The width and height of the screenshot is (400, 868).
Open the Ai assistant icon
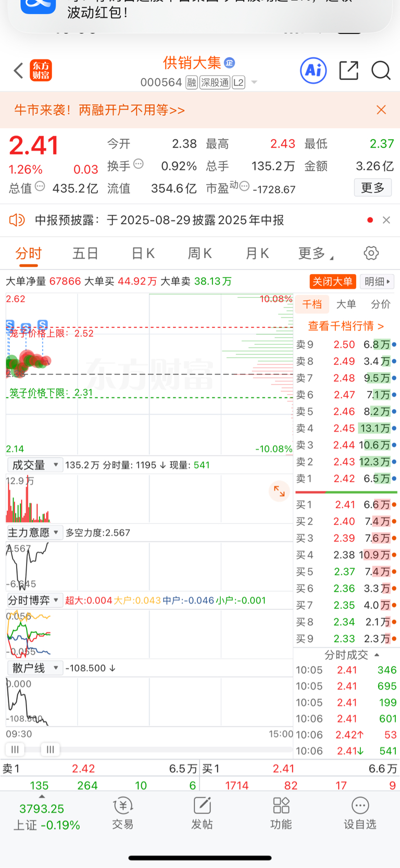click(x=314, y=70)
